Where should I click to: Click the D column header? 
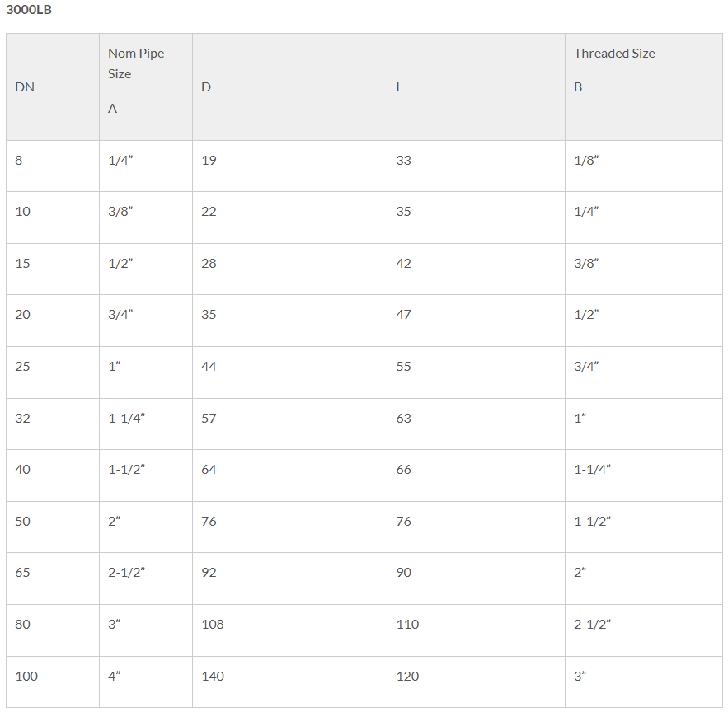coord(289,87)
